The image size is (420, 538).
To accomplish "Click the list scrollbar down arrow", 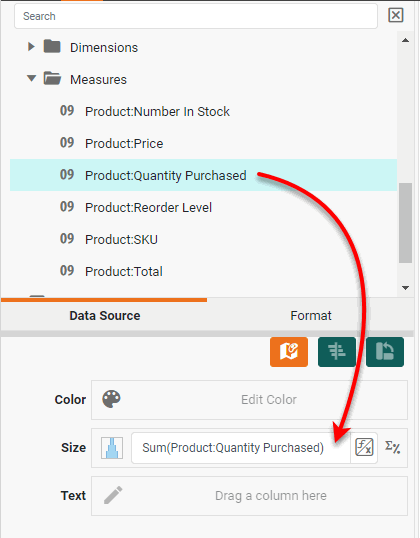I will [405, 288].
